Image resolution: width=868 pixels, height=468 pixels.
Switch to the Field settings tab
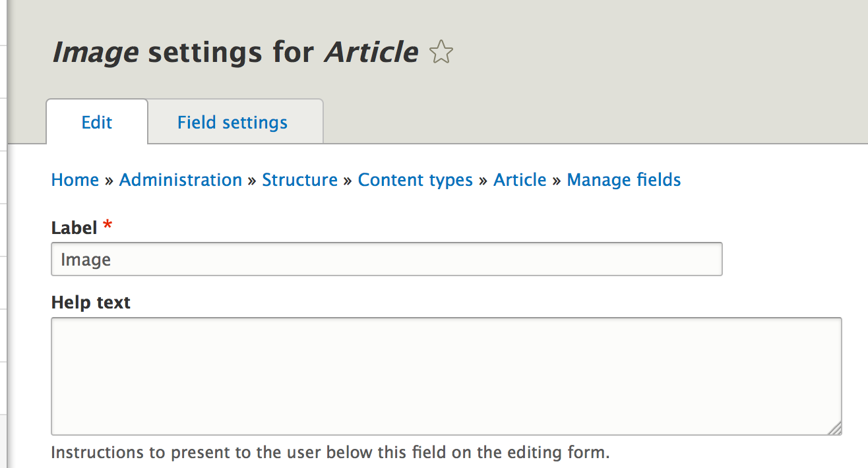point(232,123)
